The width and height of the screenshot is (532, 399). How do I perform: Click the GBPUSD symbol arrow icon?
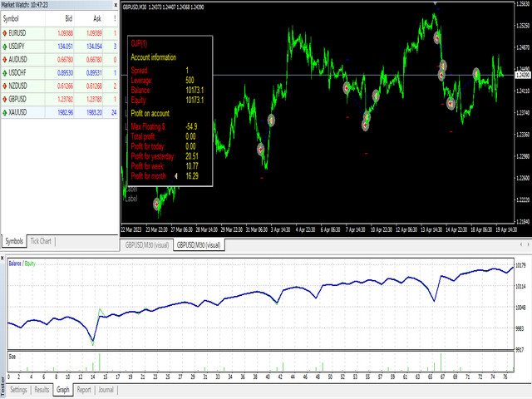(5, 100)
